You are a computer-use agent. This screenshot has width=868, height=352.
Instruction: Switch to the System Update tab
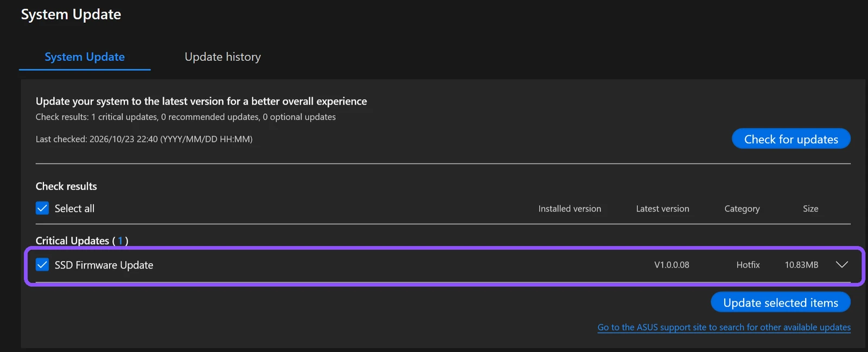(x=85, y=57)
